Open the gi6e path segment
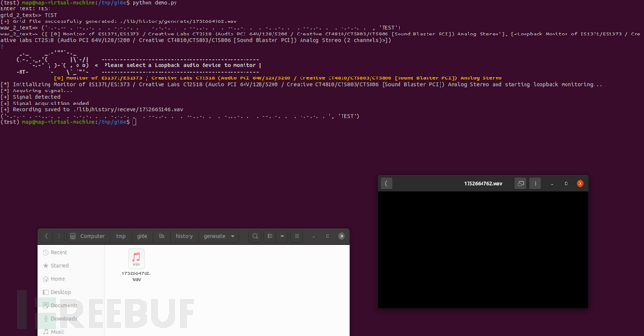 142,236
